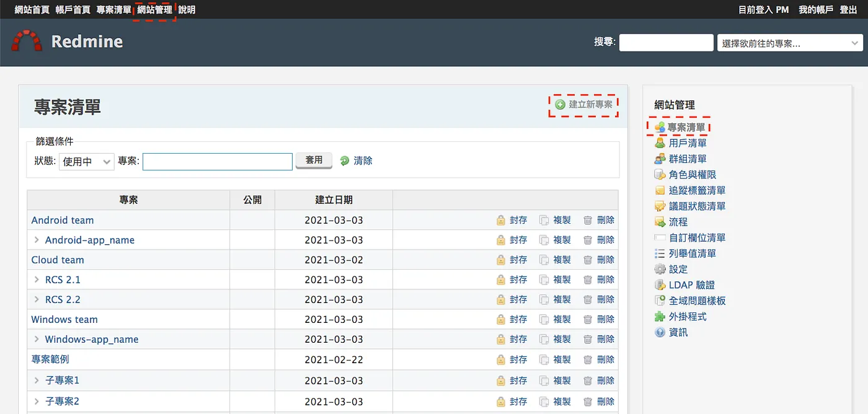Click the 用戶清單 user icon
Screen dimensions: 868x414
(660, 143)
